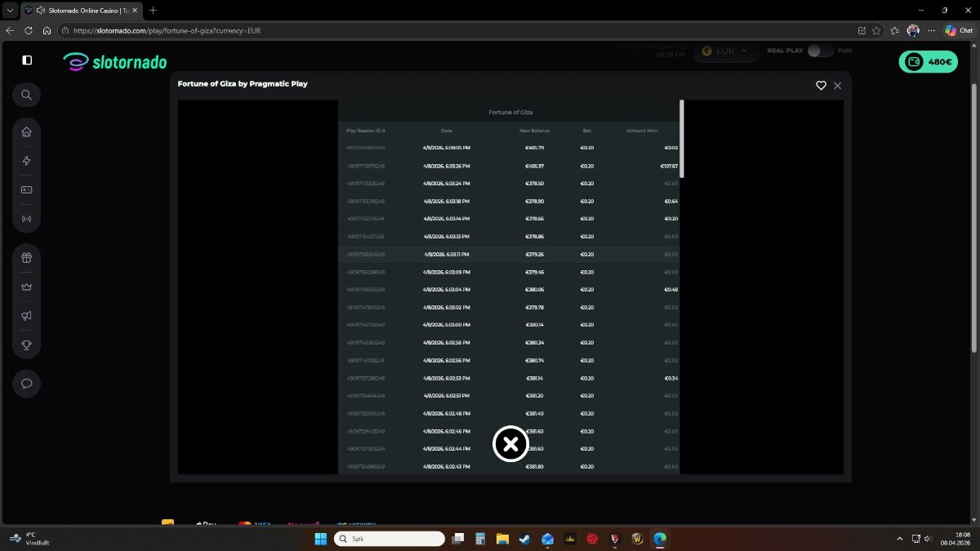Open the live broadcast sidebar icon
The width and height of the screenshot is (980, 551).
(26, 219)
